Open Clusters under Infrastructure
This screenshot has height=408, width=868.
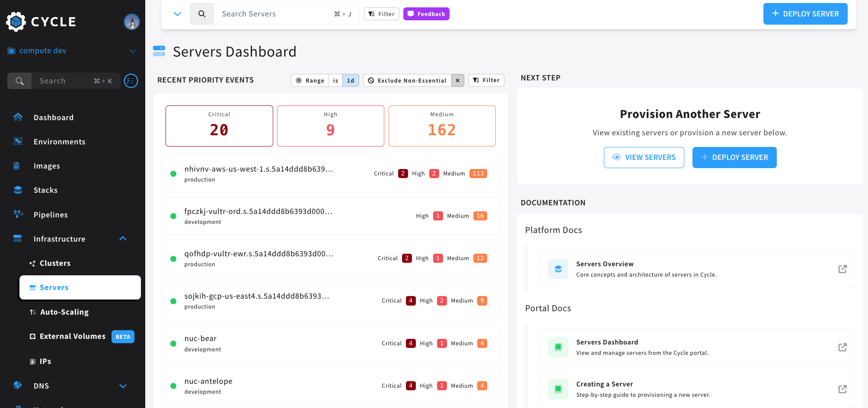(x=55, y=263)
